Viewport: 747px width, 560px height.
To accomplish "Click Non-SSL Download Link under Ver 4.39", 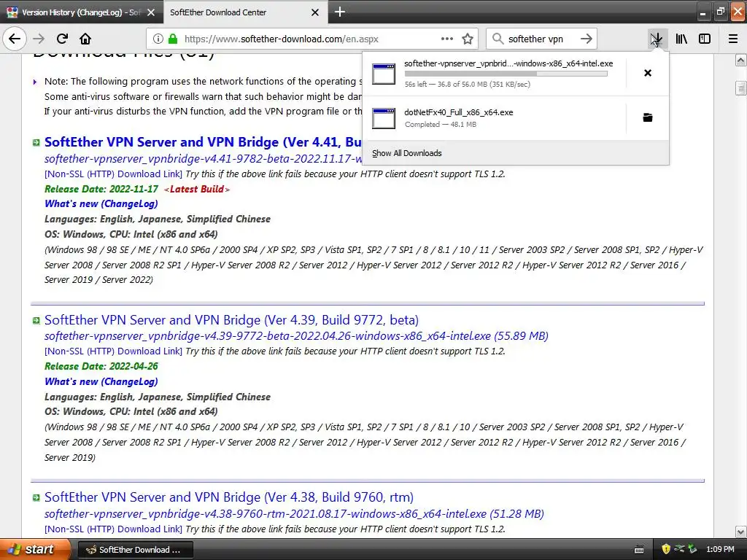I will 113,351.
